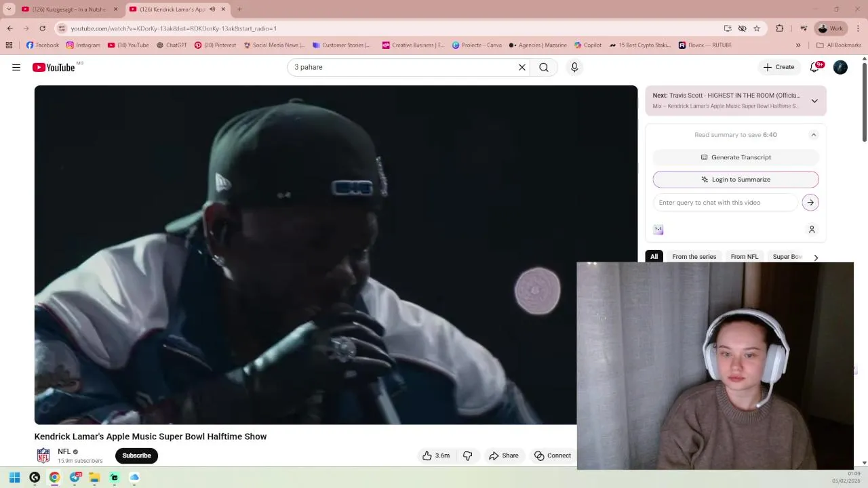Click the chat query input field

(x=726, y=203)
